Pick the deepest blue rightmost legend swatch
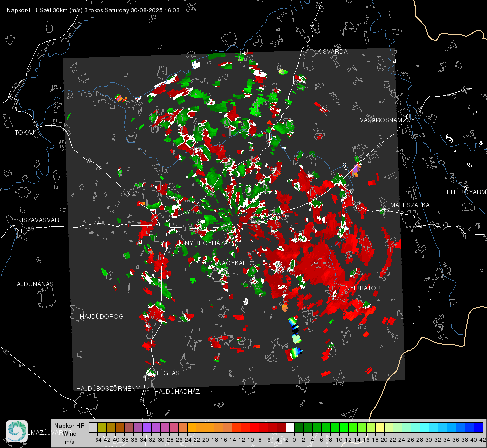 (x=479, y=428)
